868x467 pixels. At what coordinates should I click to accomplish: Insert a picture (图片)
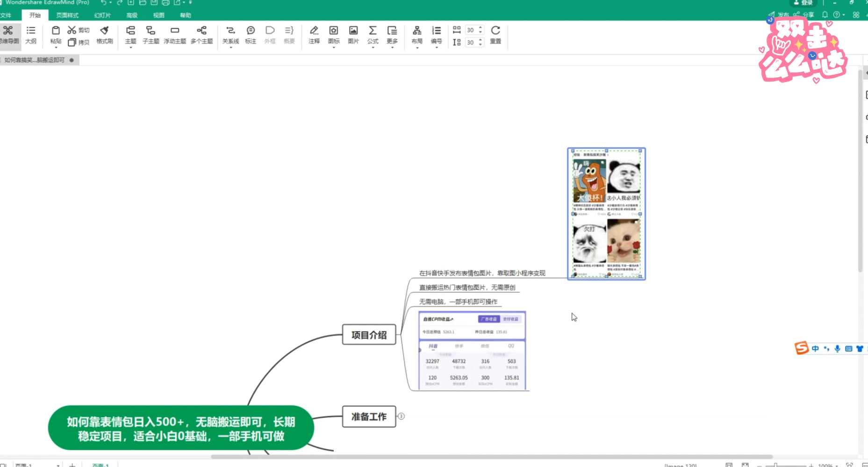pos(352,35)
